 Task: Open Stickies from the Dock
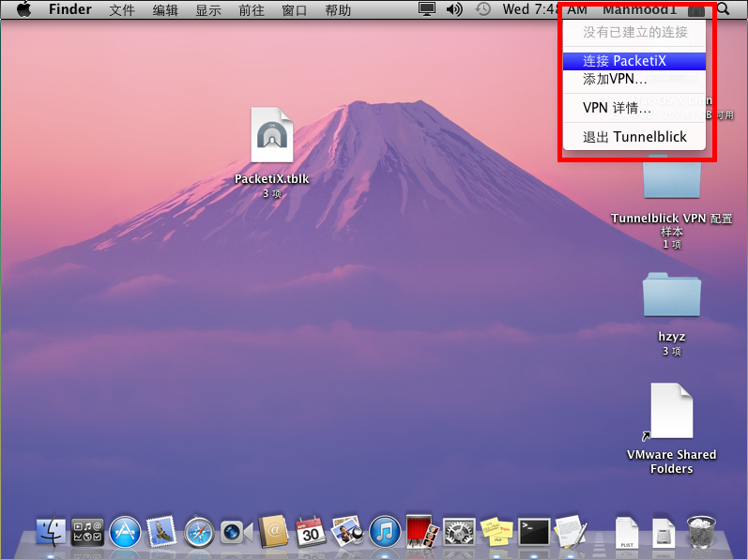pos(496,532)
